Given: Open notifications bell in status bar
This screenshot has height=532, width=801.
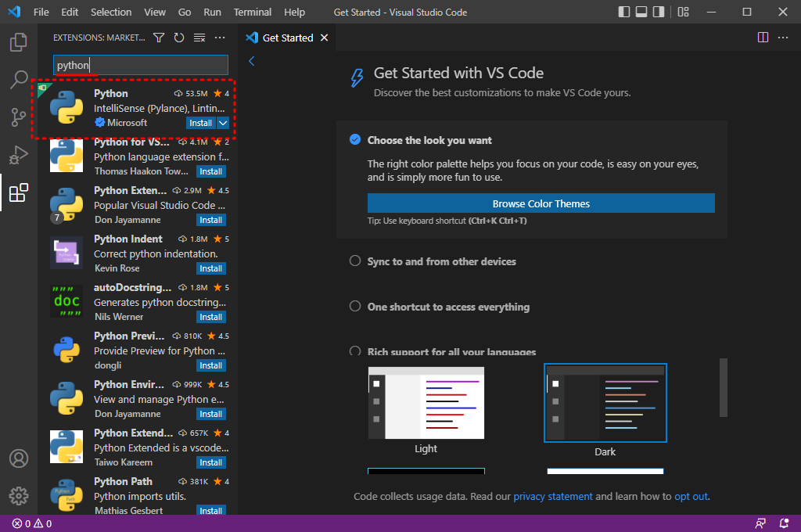Looking at the screenshot, I should tap(784, 523).
